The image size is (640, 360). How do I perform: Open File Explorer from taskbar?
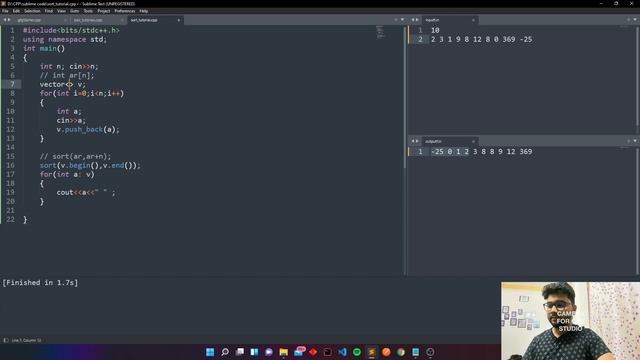click(284, 352)
